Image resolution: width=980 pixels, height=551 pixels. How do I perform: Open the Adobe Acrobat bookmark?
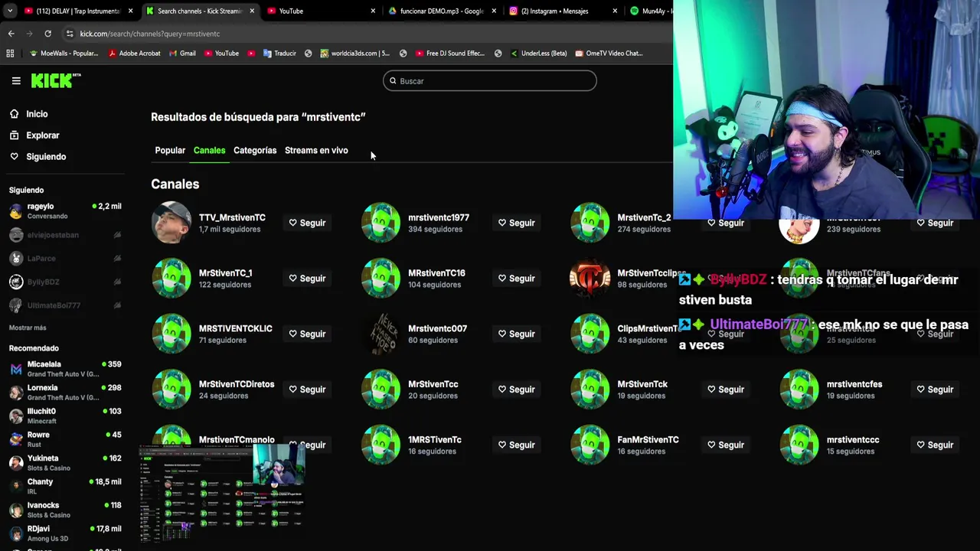[x=134, y=54]
